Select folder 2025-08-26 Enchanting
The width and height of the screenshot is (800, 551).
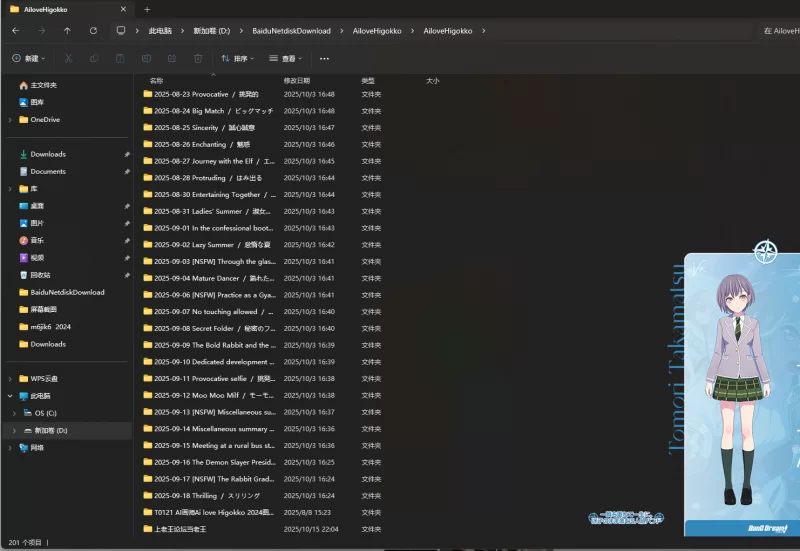pyautogui.click(x=262, y=144)
